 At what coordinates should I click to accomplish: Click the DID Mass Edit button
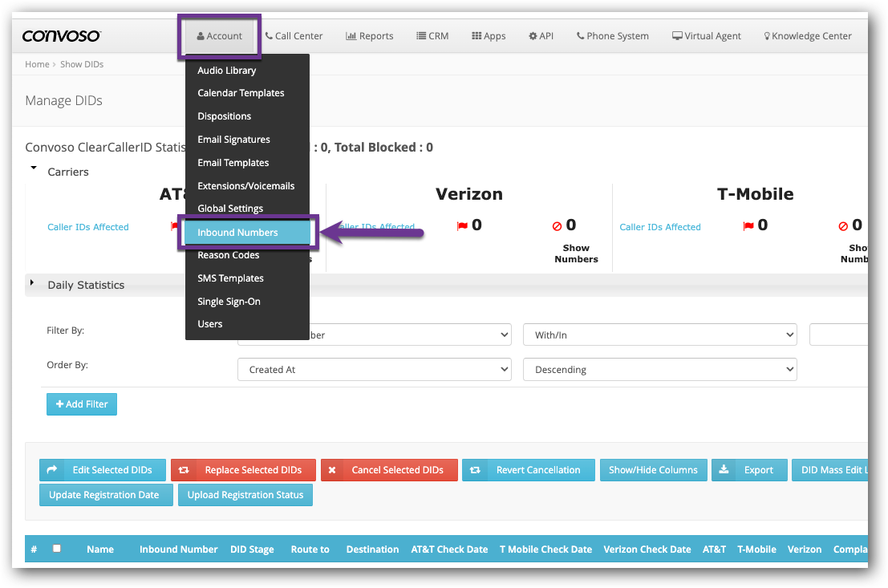pos(830,470)
